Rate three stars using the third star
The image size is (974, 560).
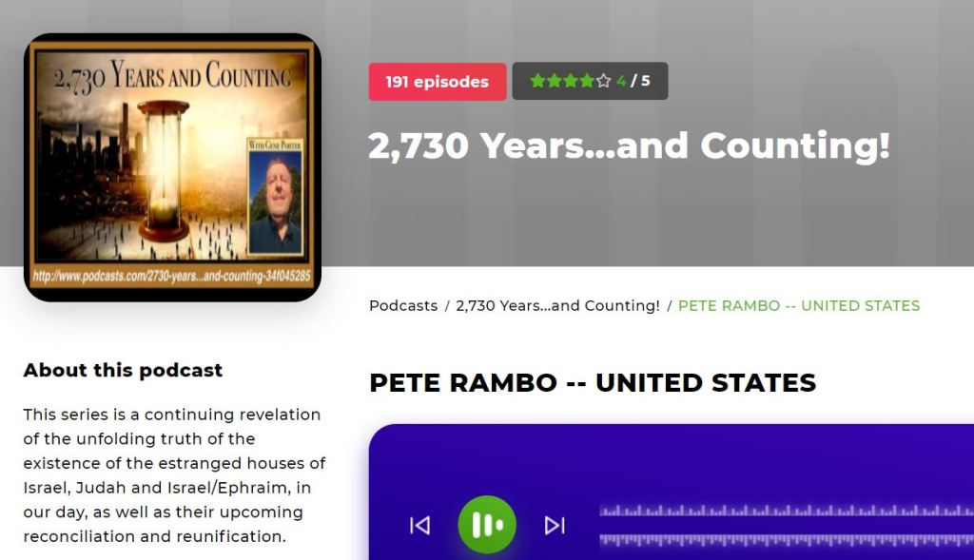(x=571, y=81)
